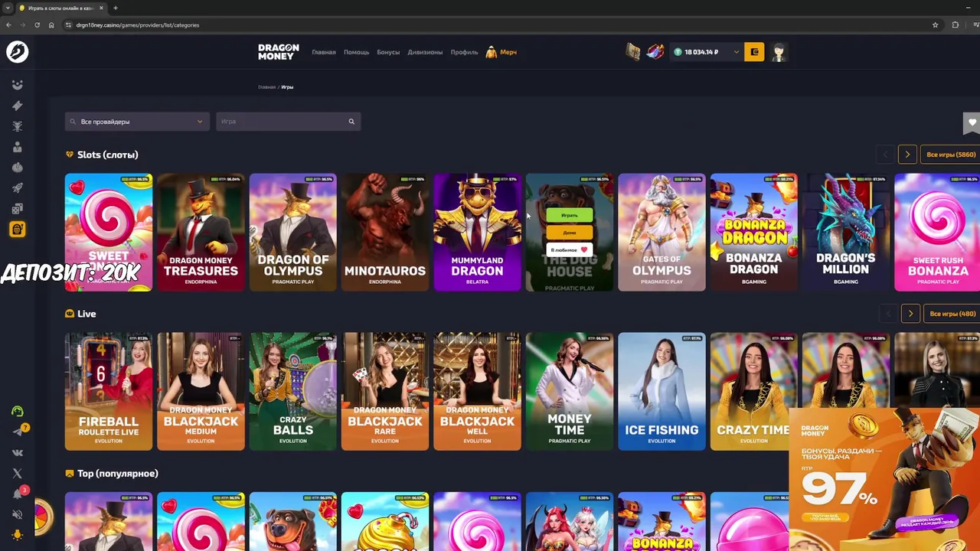Open Money Time live game
Viewport: 980px width, 551px height.
pyautogui.click(x=570, y=392)
